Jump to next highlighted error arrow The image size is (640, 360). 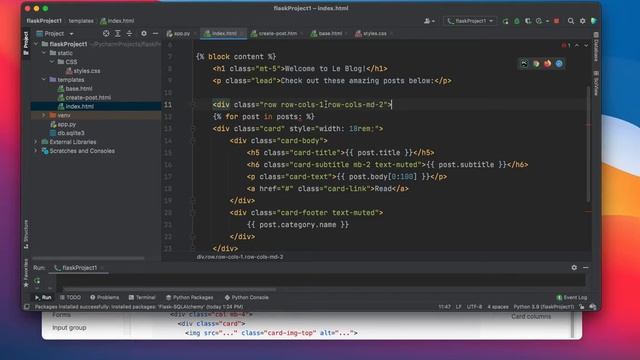pyautogui.click(x=586, y=45)
